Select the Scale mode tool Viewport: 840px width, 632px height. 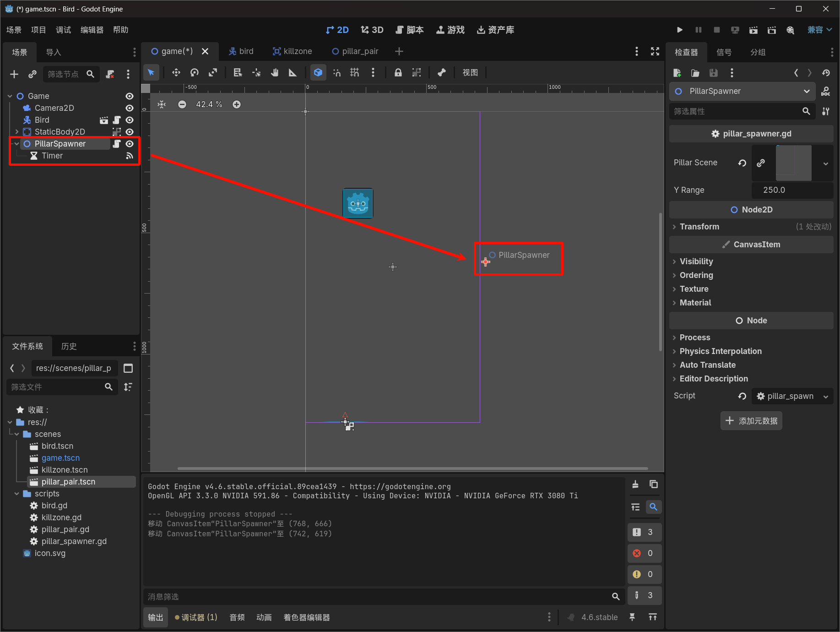(213, 72)
